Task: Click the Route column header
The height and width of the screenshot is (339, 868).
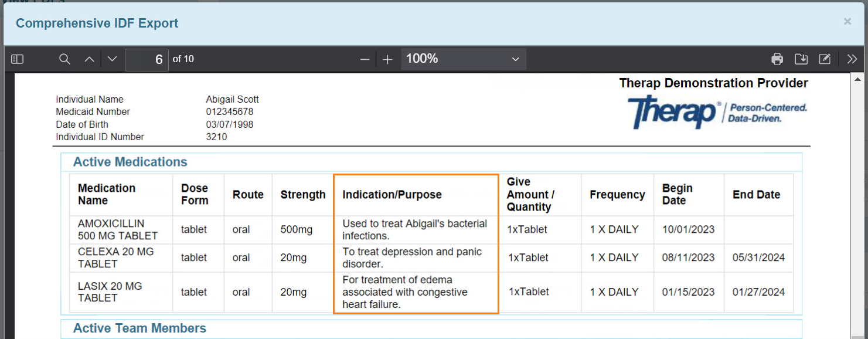Action: (x=248, y=195)
